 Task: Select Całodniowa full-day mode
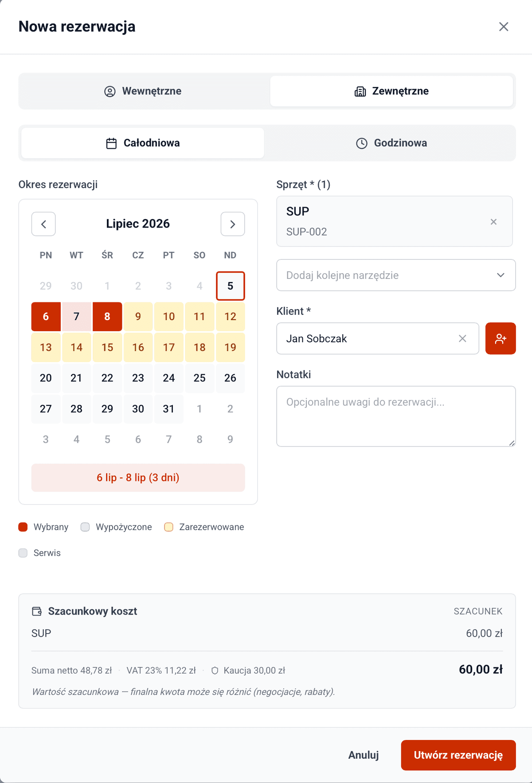click(x=143, y=143)
